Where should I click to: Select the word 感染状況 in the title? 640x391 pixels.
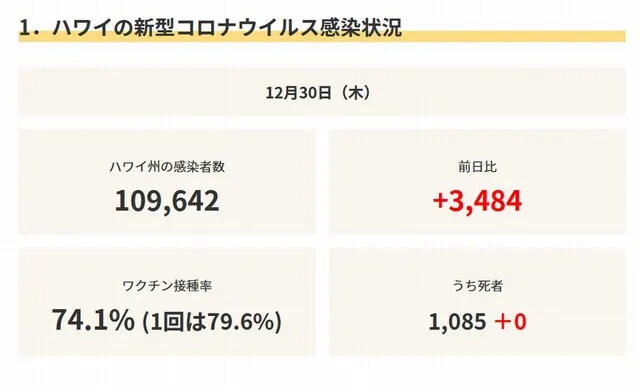coord(361,27)
